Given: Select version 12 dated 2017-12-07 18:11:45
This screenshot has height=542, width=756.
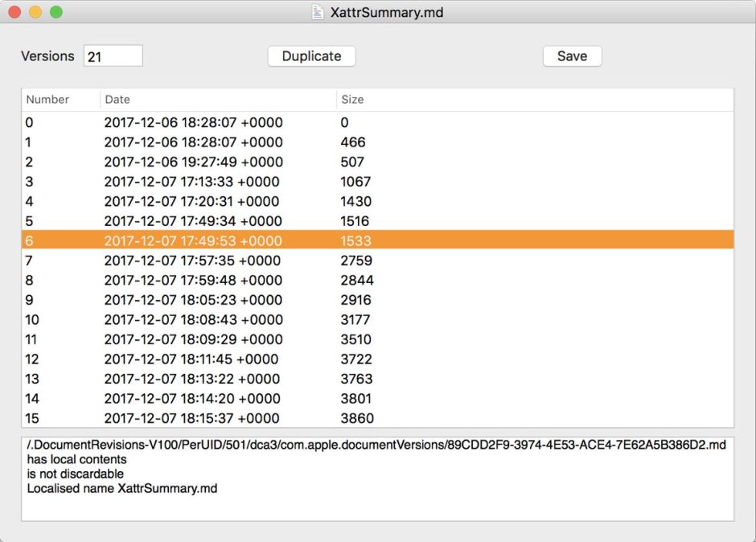Looking at the screenshot, I should (193, 359).
